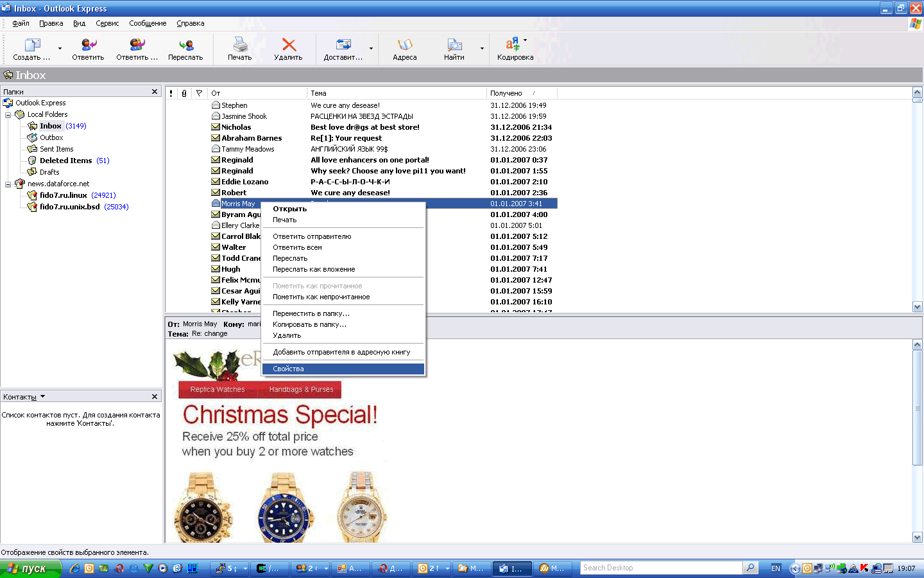Select the message from Eddie Lozano
The image size is (924, 578).
pyautogui.click(x=361, y=182)
